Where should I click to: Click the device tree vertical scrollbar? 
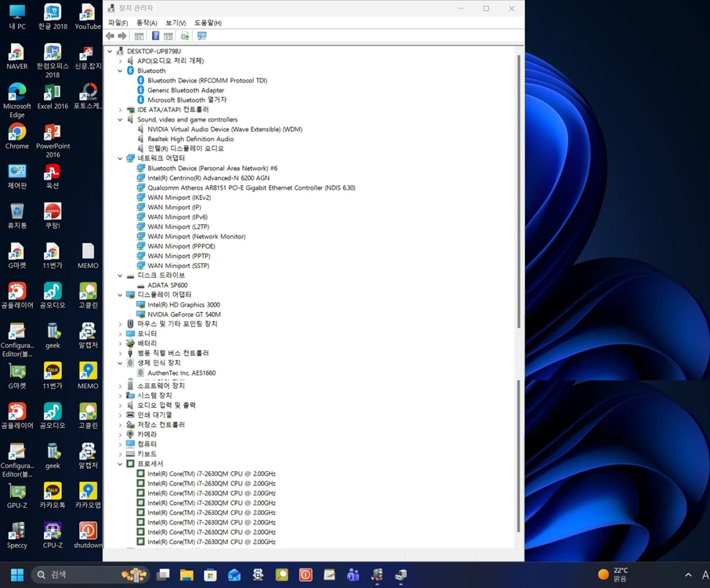(519, 191)
